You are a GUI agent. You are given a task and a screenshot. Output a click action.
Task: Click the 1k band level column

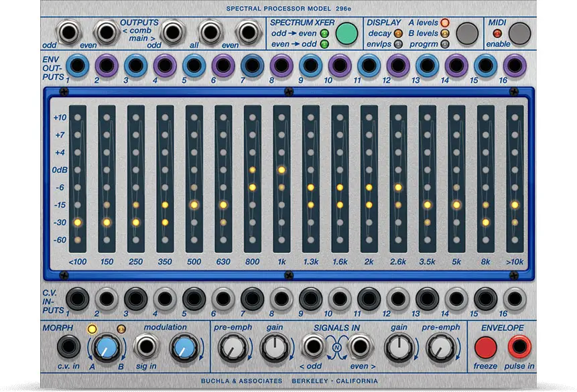281,179
